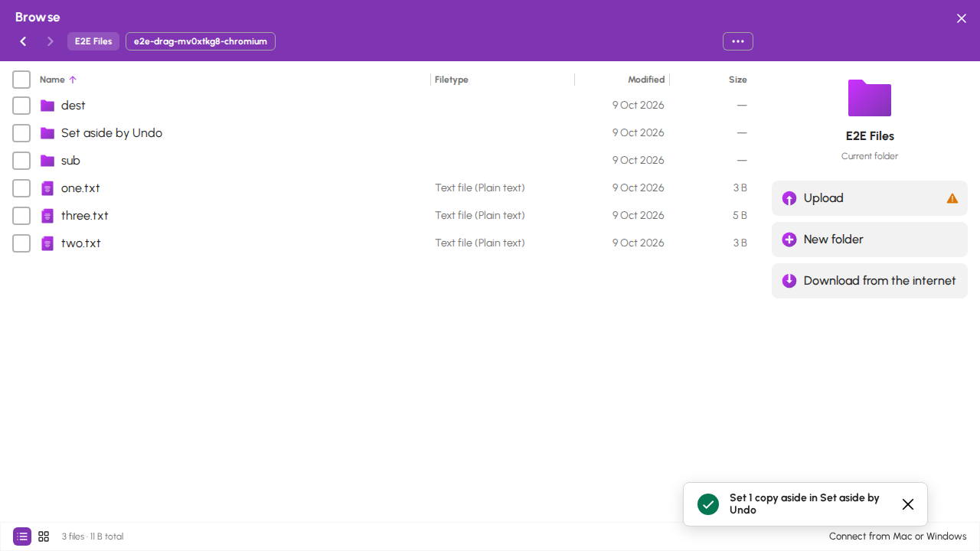Click the sub folder name

tap(70, 161)
